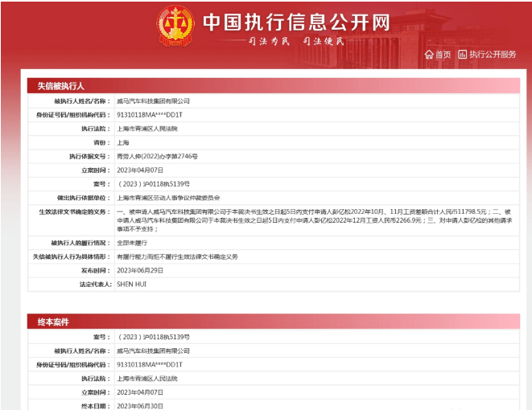Click case number (2023)沪0118执5139号 in 失信被执行人 section

tap(153, 184)
